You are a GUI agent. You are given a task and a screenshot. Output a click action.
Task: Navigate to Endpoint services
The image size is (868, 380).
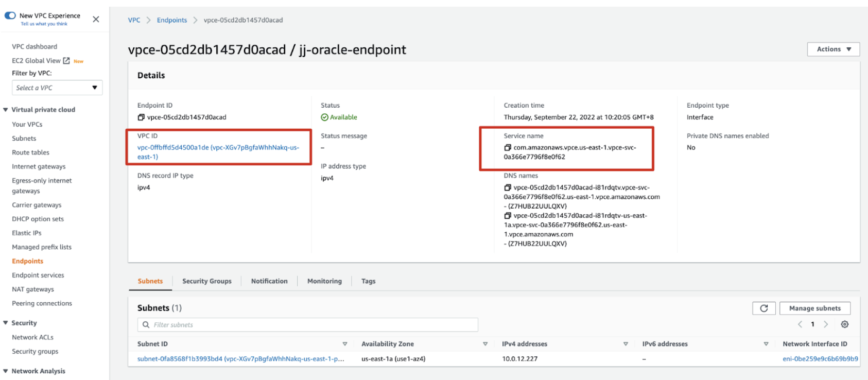tap(38, 275)
